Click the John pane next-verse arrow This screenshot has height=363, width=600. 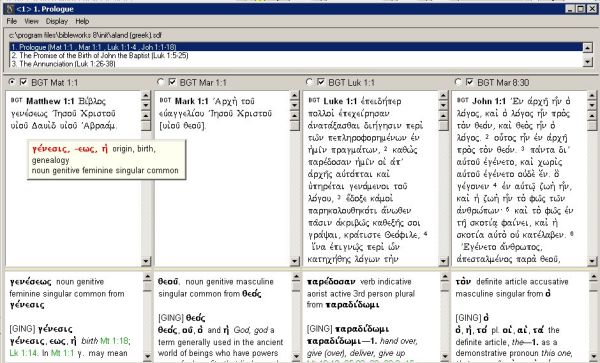592,104
